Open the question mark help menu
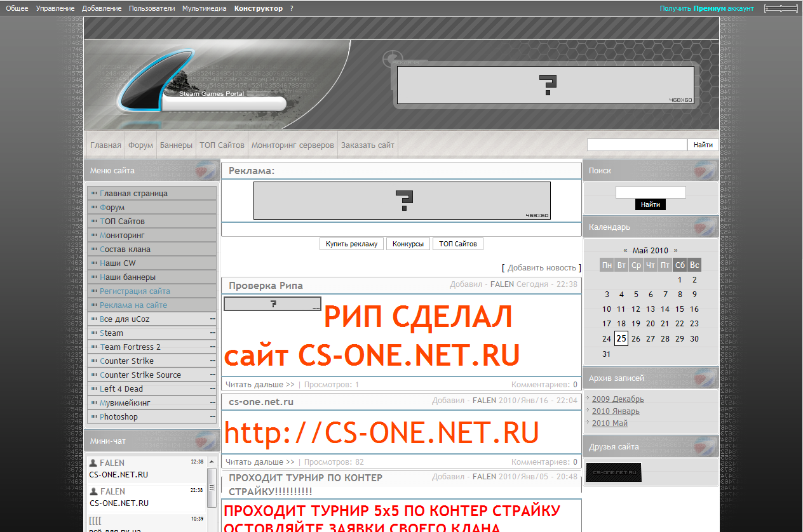The width and height of the screenshot is (803, 532). [x=292, y=8]
